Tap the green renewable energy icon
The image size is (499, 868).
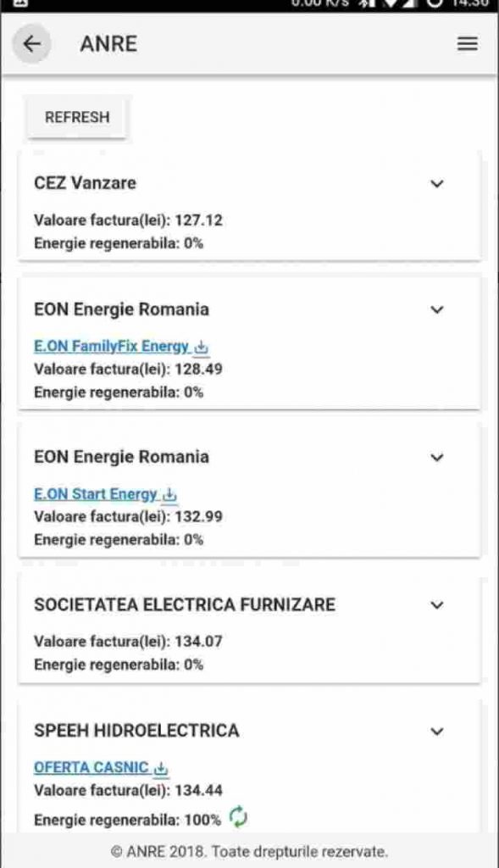click(x=238, y=817)
